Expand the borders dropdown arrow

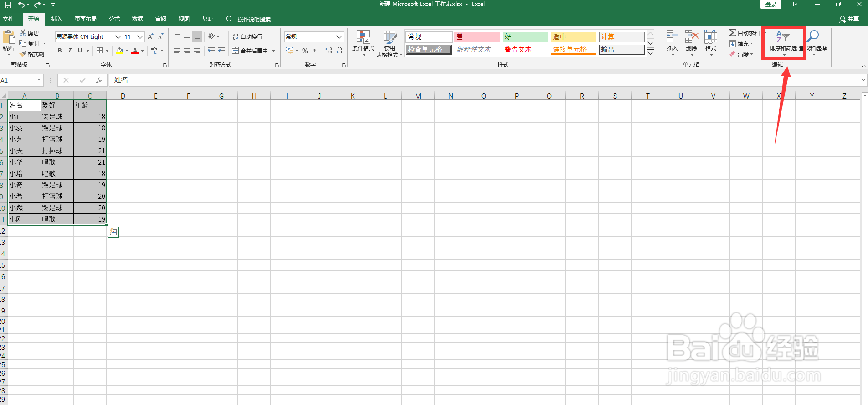click(108, 51)
